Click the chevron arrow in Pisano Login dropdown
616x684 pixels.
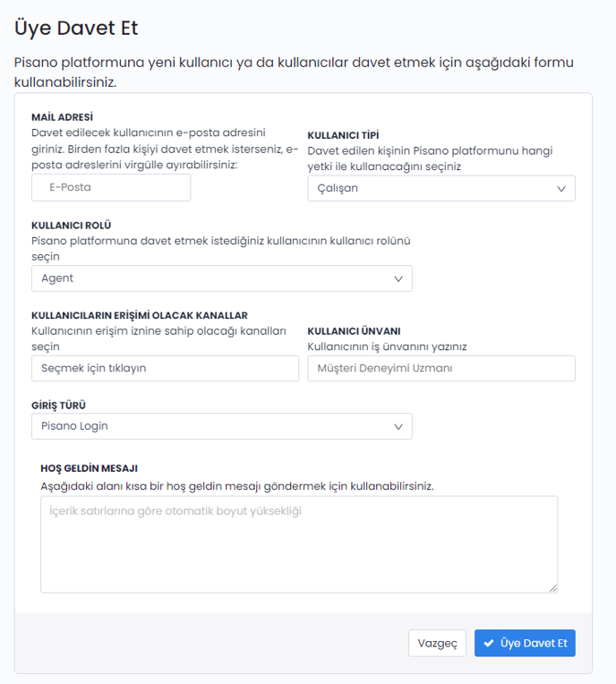tap(398, 426)
